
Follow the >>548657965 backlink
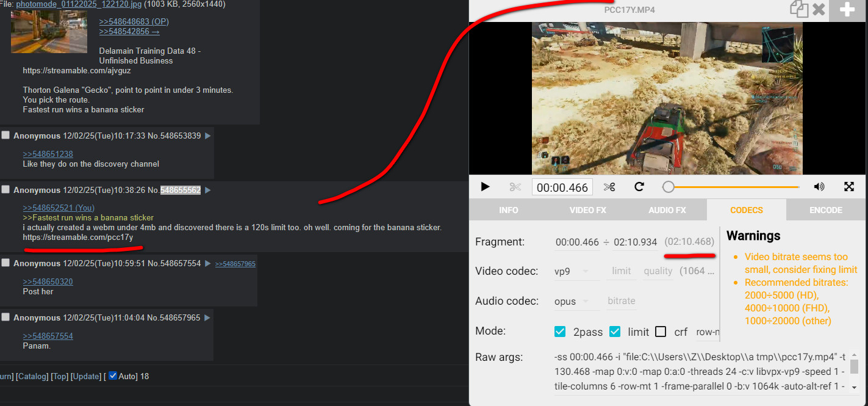coord(235,264)
